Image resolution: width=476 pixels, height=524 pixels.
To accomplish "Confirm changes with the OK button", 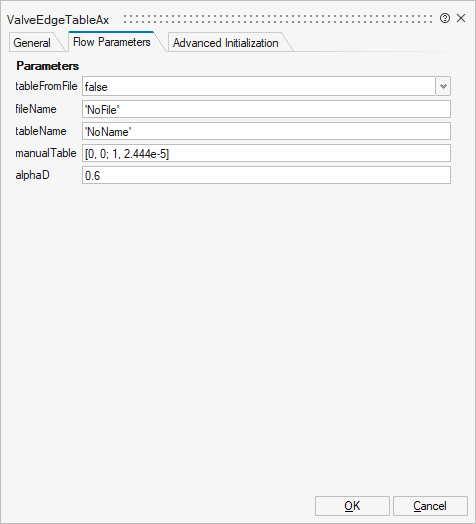I will (x=352, y=506).
